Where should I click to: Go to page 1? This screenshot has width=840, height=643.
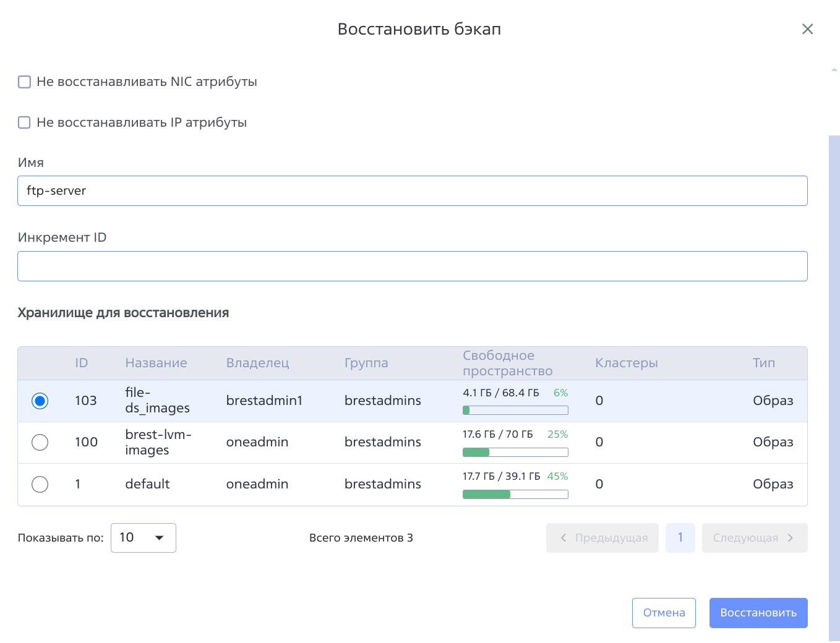click(680, 538)
